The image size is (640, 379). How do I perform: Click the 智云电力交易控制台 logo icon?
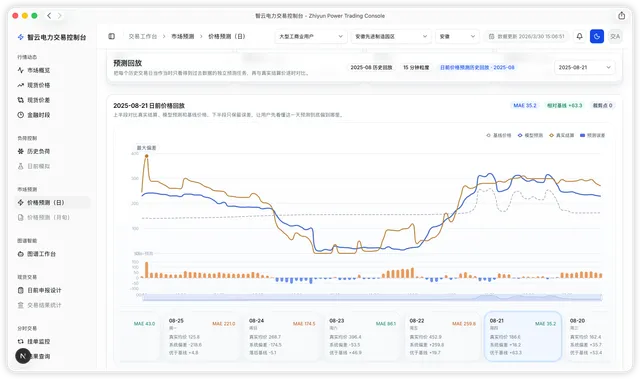[20, 37]
